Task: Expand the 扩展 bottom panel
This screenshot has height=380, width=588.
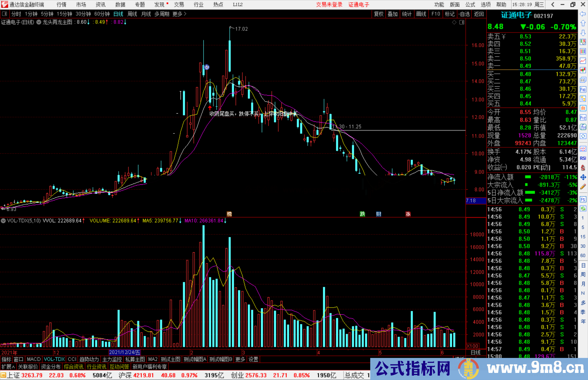Action: (x=8, y=367)
